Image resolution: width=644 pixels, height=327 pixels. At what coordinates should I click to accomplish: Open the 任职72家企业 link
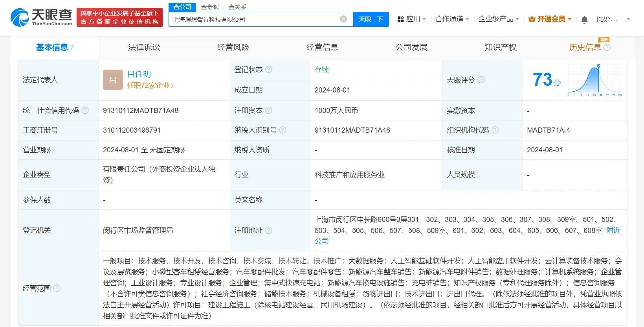pos(150,85)
